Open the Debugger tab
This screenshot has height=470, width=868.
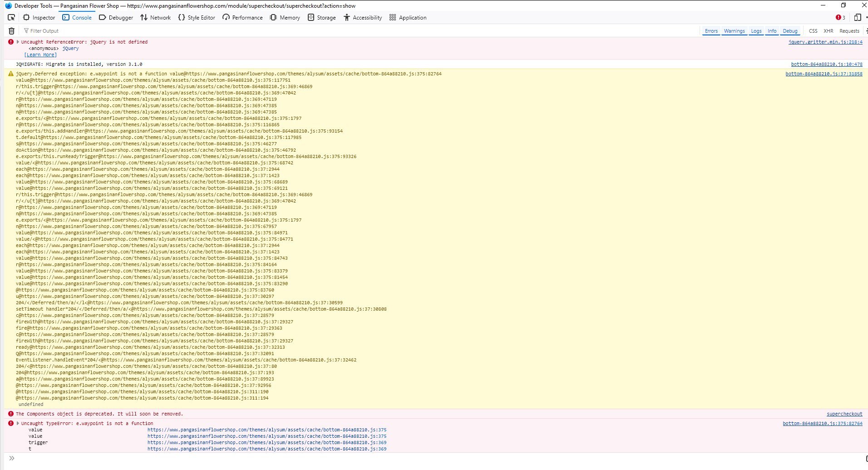[116, 17]
